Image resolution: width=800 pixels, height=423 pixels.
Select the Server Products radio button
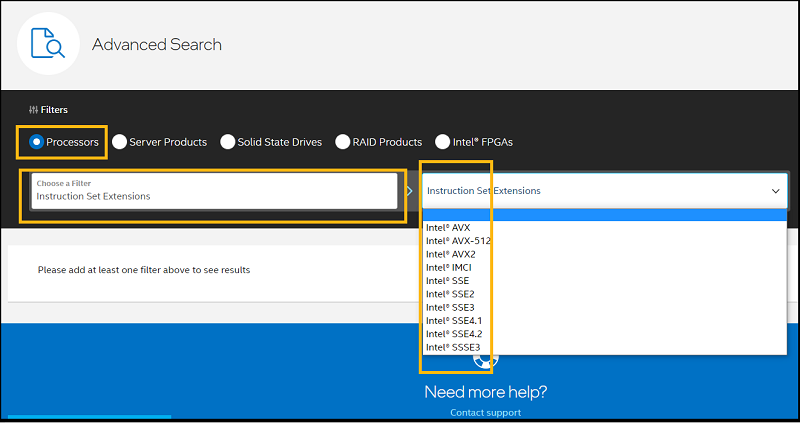pyautogui.click(x=120, y=142)
